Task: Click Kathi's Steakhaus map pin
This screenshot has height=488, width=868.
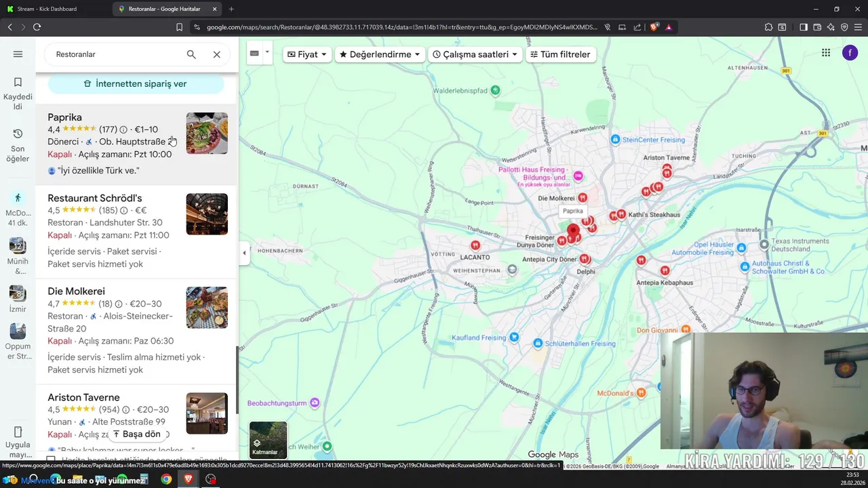Action: [x=621, y=215]
